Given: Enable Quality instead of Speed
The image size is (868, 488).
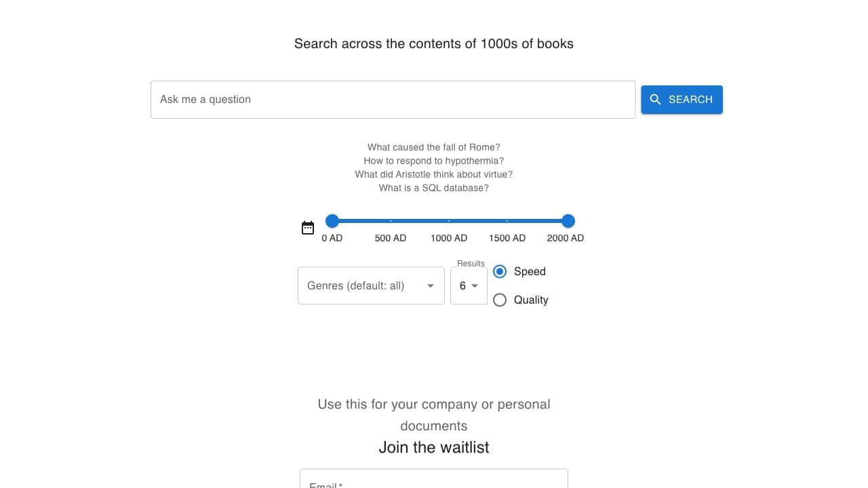Looking at the screenshot, I should 500,300.
